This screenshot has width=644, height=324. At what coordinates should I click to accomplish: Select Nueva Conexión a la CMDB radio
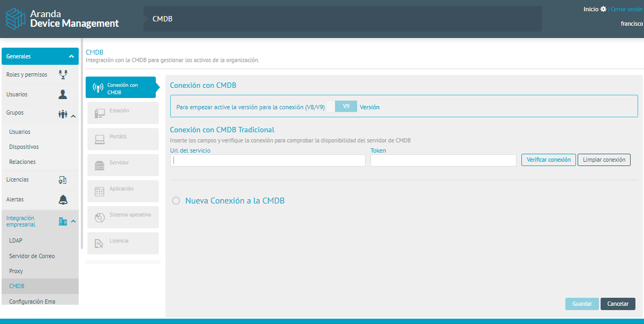(176, 201)
